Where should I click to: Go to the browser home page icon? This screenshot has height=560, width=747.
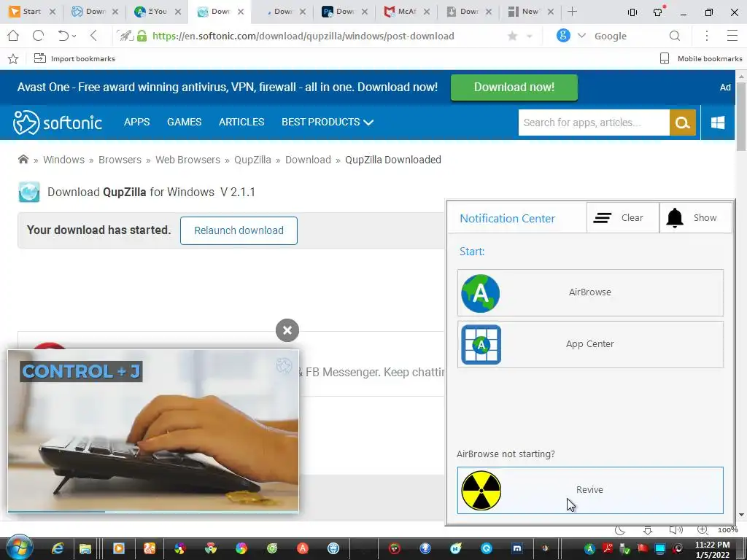click(x=13, y=36)
